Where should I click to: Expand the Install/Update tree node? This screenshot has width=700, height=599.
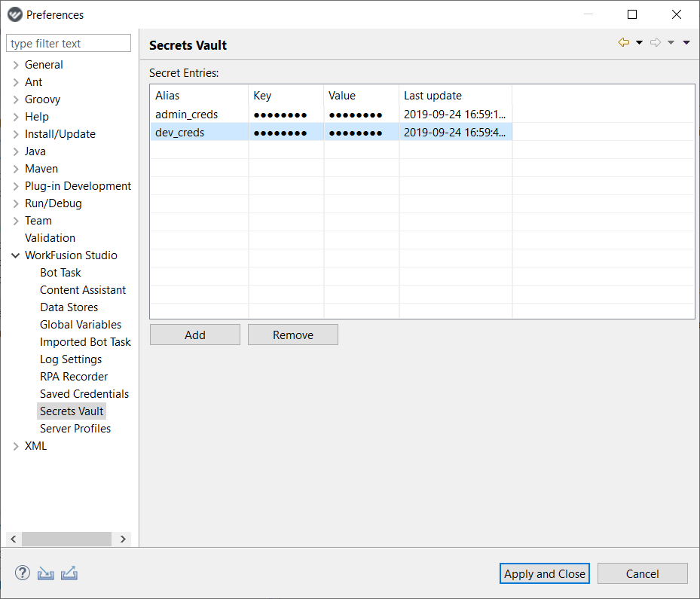tap(16, 134)
